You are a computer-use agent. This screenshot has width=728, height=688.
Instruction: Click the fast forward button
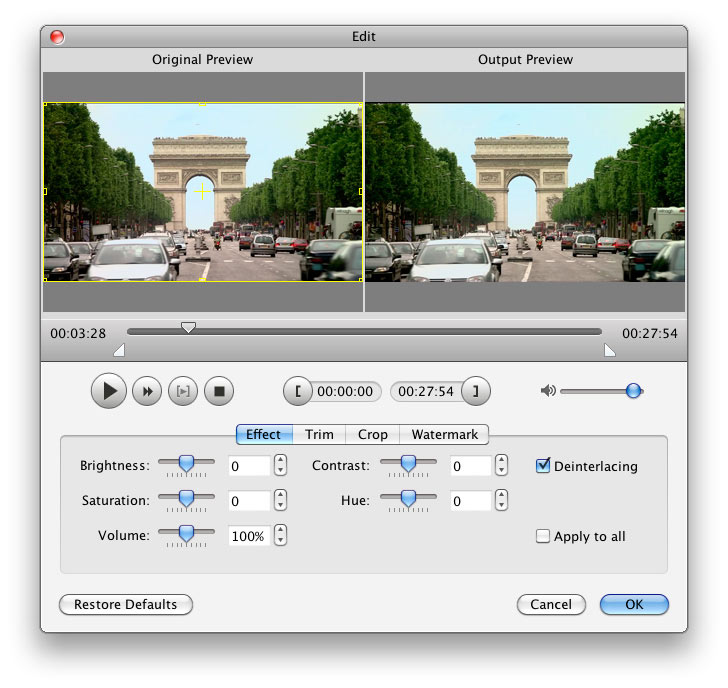pos(147,391)
